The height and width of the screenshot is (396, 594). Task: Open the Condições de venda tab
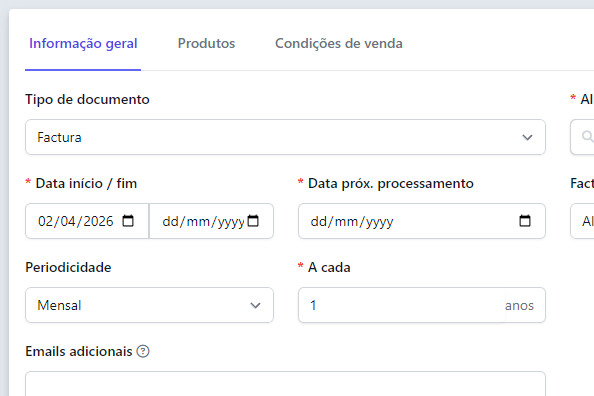coord(339,43)
